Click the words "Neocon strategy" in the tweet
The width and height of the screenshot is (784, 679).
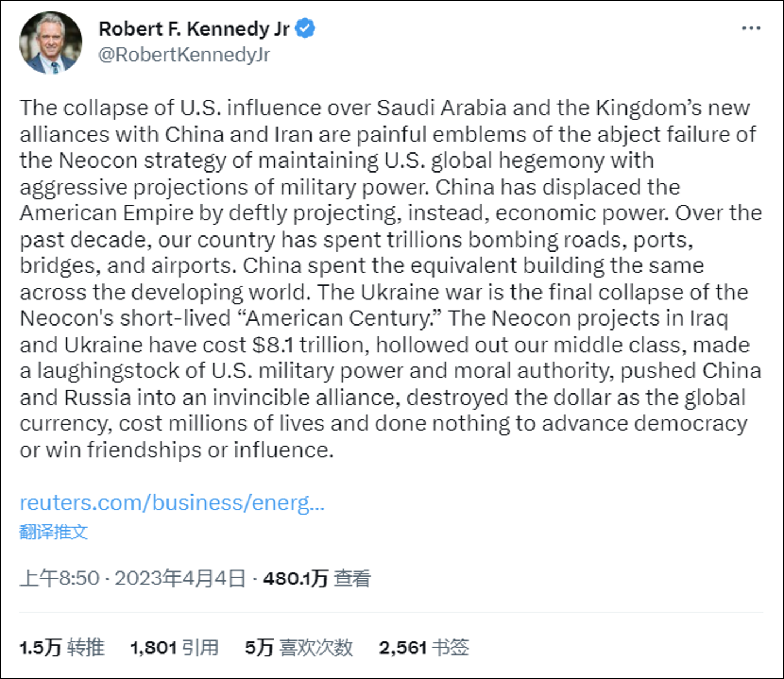tap(142, 160)
